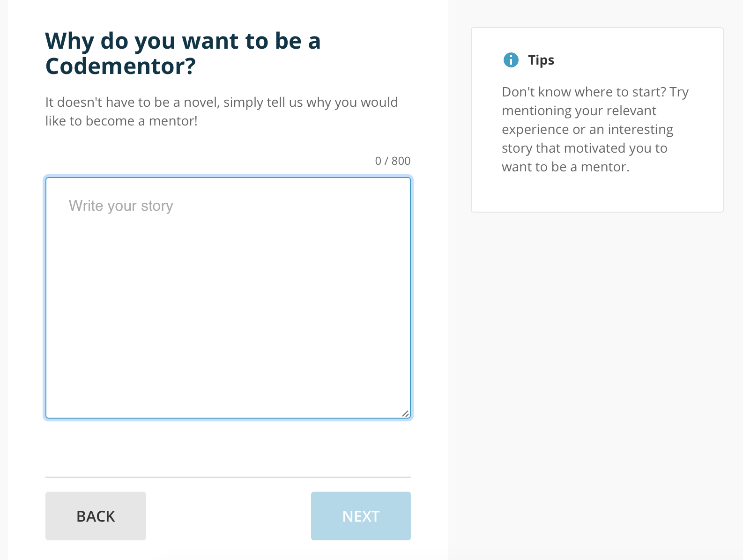Screen dimensions: 743x560
Task: Click the "story that motivated you to" tip line
Action: 585,148
